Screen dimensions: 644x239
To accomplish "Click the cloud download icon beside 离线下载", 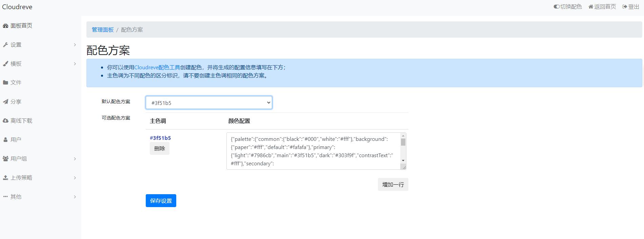I will click(x=5, y=121).
